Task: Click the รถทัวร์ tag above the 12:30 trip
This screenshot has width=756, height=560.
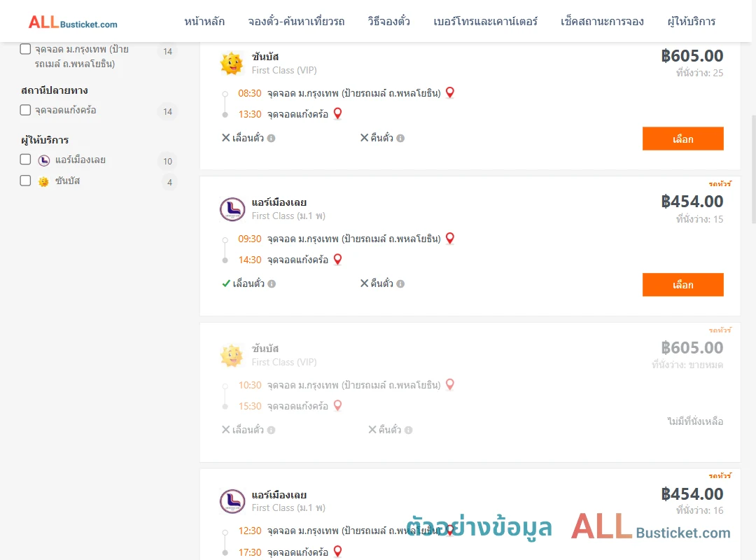Action: click(x=720, y=475)
